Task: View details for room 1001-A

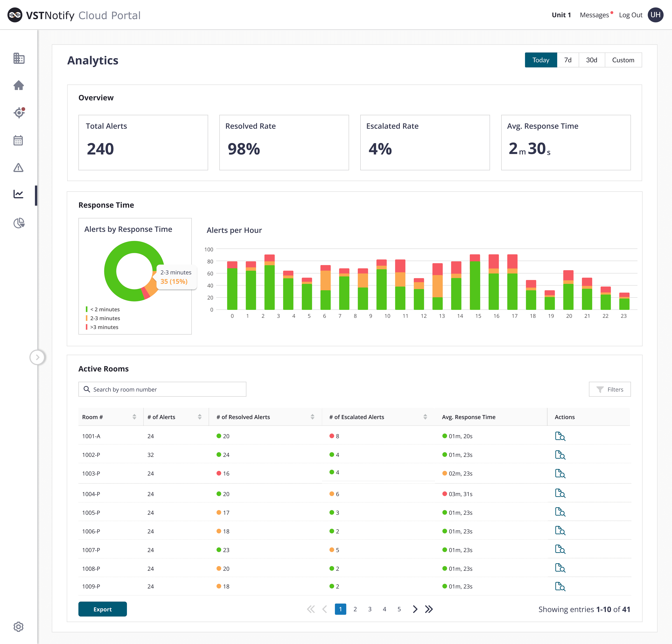Action: [560, 436]
